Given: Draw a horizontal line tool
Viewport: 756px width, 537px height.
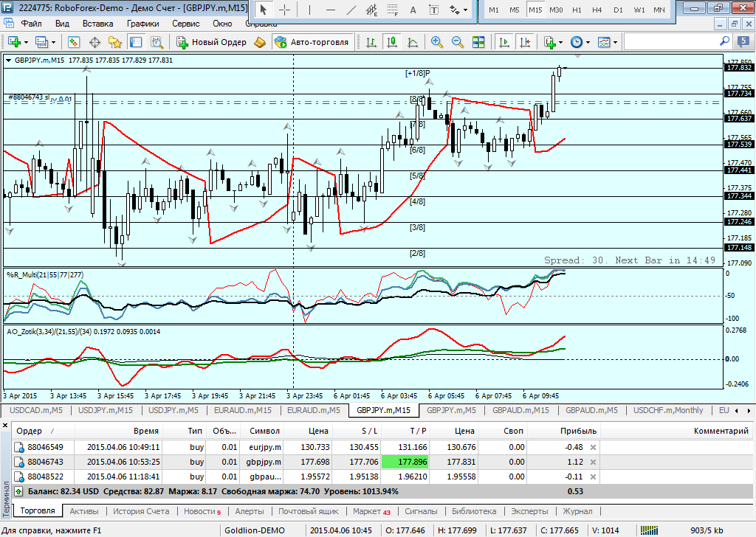Looking at the screenshot, I should pos(330,10).
